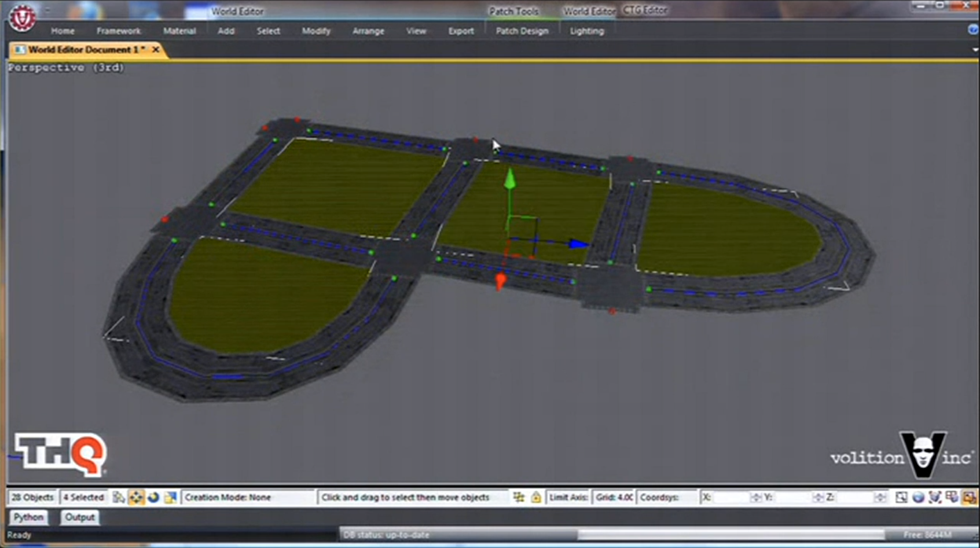Open the Add menu

point(226,31)
